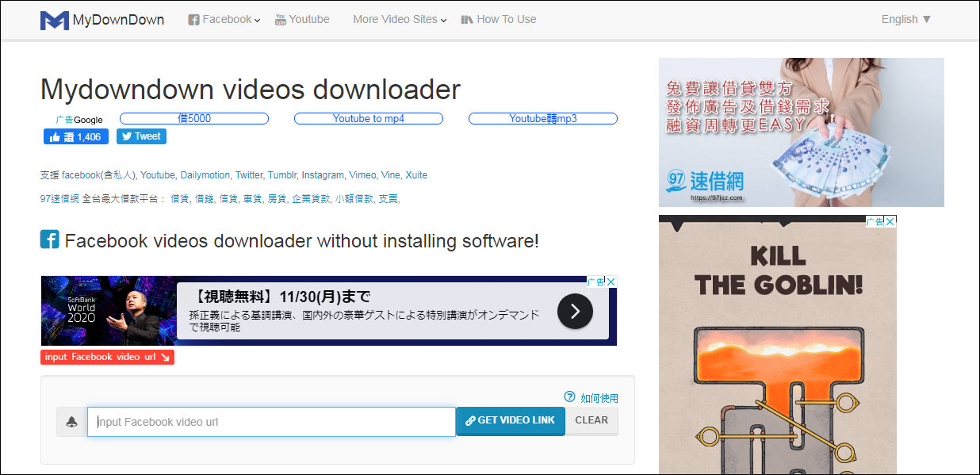Click the Facebook Like button showing 1,406
Screen dimensions: 980x475
tap(76, 136)
